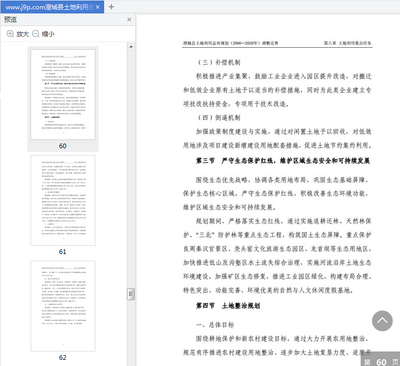Image resolution: width=400 pixels, height=366 pixels.
Task: Click the thumbnail panel scrollbar handle
Action: (131, 294)
